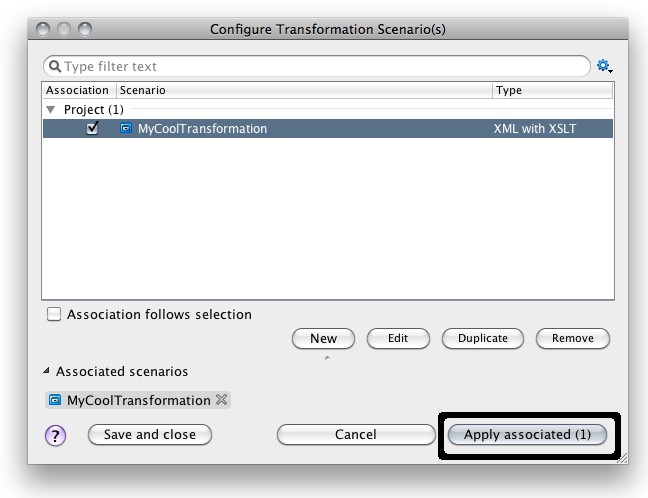The image size is (648, 498).
Task: Open the New scenario dropdown arrow
Action: coord(324,356)
